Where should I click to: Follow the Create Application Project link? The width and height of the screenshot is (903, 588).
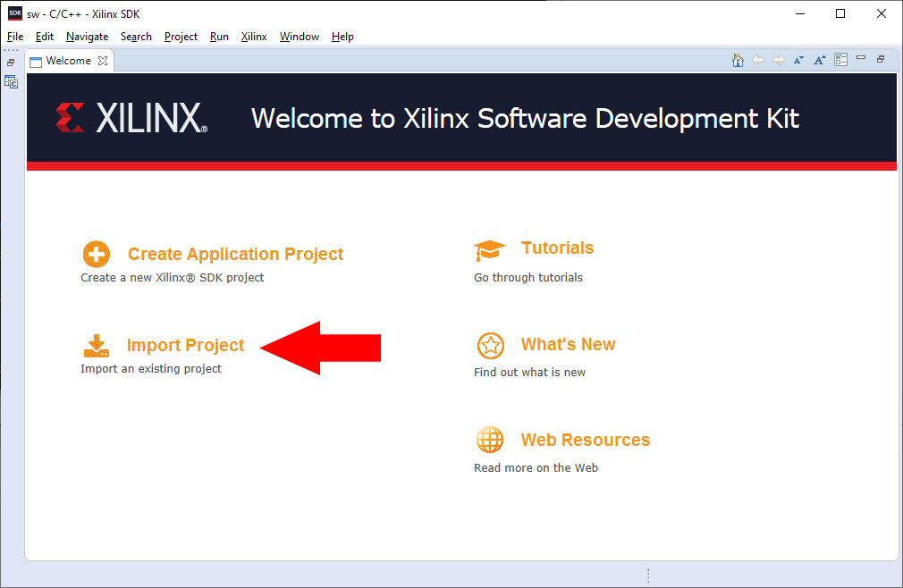pyautogui.click(x=235, y=254)
